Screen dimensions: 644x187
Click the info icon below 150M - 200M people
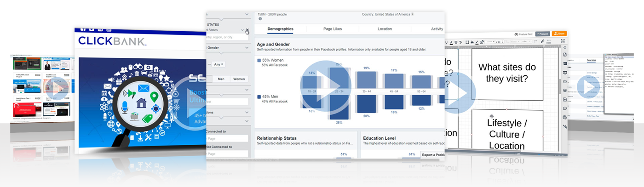260,19
